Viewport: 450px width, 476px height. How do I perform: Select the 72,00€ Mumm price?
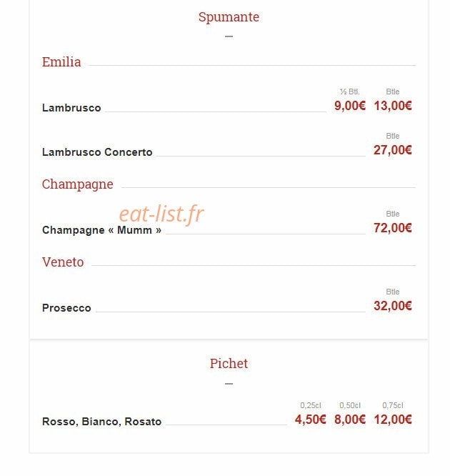tap(393, 228)
